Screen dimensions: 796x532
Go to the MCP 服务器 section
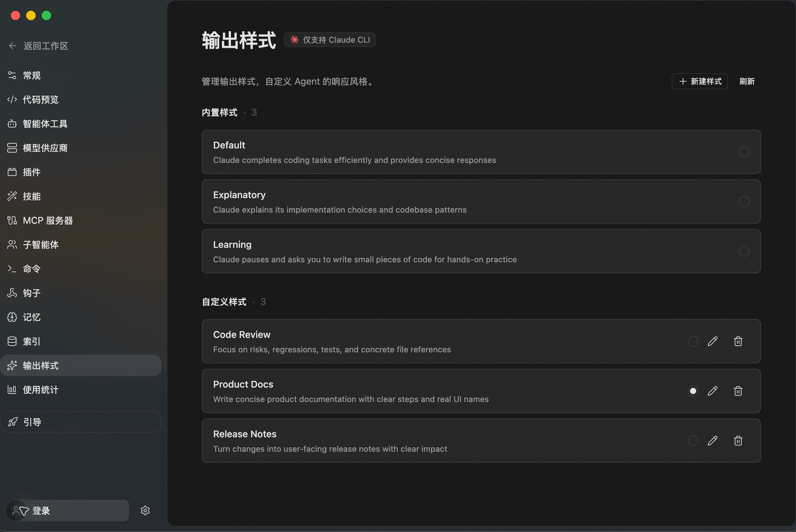point(81,221)
